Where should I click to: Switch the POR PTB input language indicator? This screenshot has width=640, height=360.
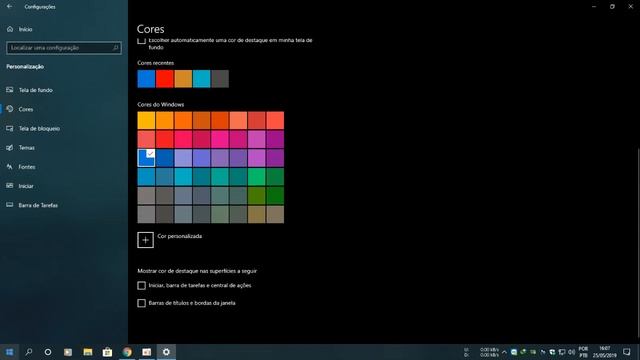point(583,352)
